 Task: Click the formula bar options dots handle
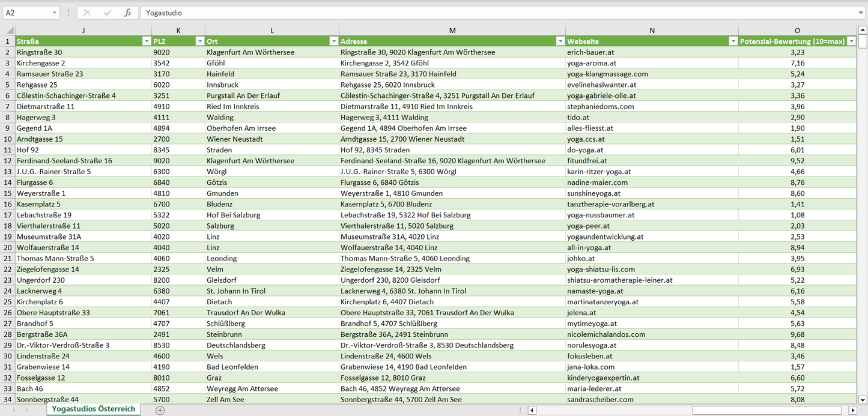click(68, 13)
